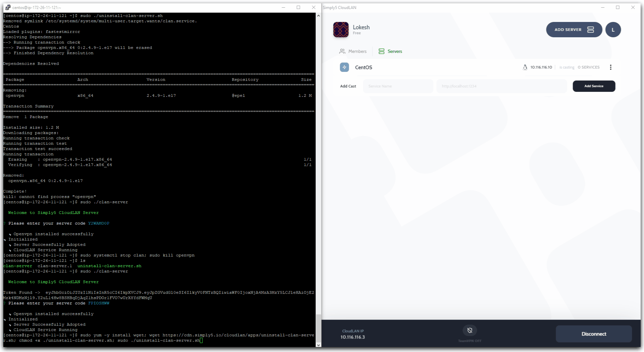644x352 pixels.
Task: Click the server stack icon inside ADD SERVER
Action: (x=590, y=29)
